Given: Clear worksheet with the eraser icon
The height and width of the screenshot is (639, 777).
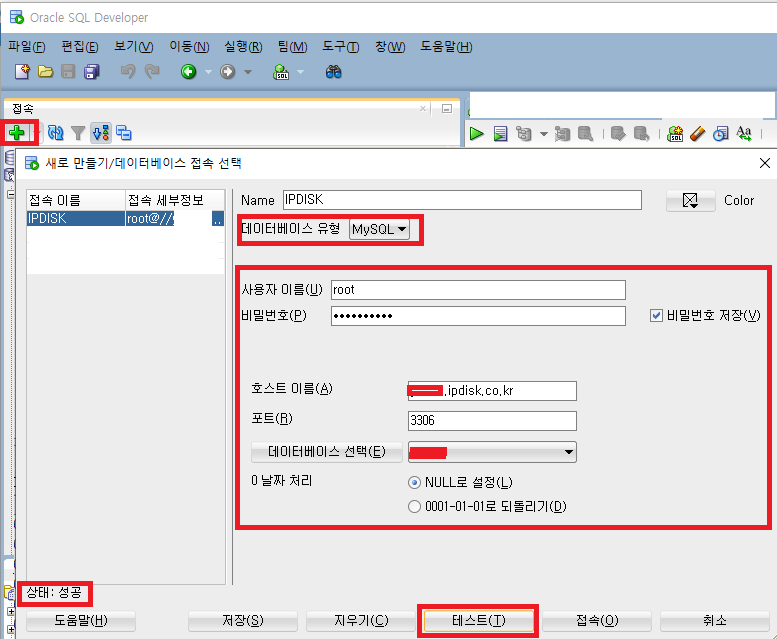Looking at the screenshot, I should pyautogui.click(x=697, y=134).
